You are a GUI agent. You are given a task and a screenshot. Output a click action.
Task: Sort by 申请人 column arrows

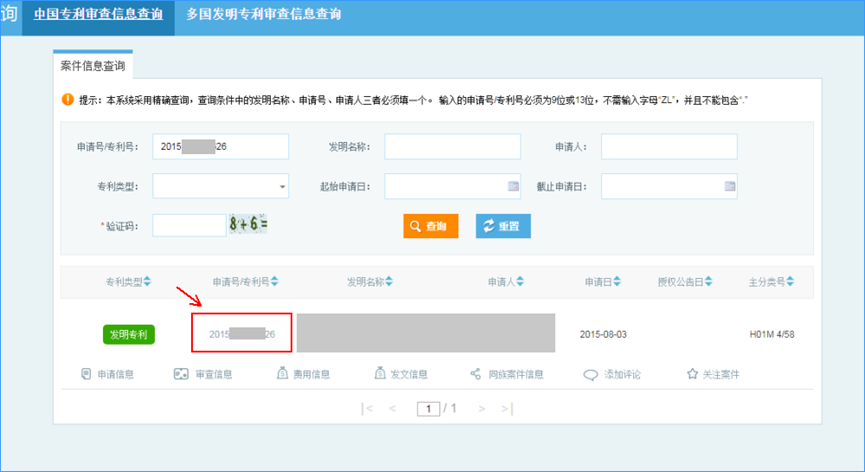click(520, 282)
